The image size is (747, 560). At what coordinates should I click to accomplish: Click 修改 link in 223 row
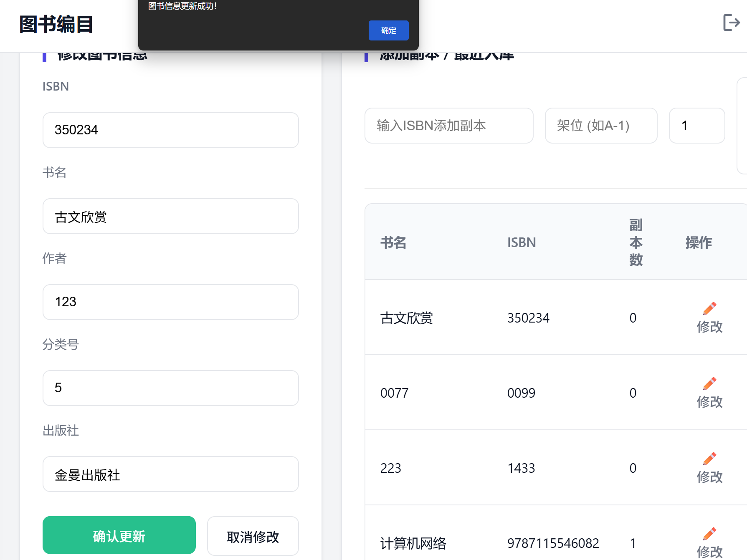point(709,477)
